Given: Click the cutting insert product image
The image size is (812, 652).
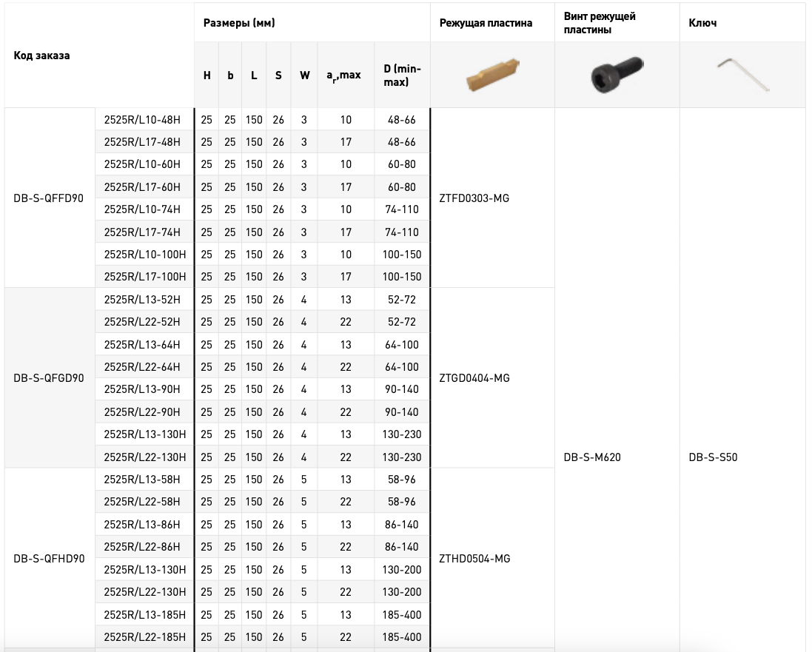Looking at the screenshot, I should coord(492,75).
